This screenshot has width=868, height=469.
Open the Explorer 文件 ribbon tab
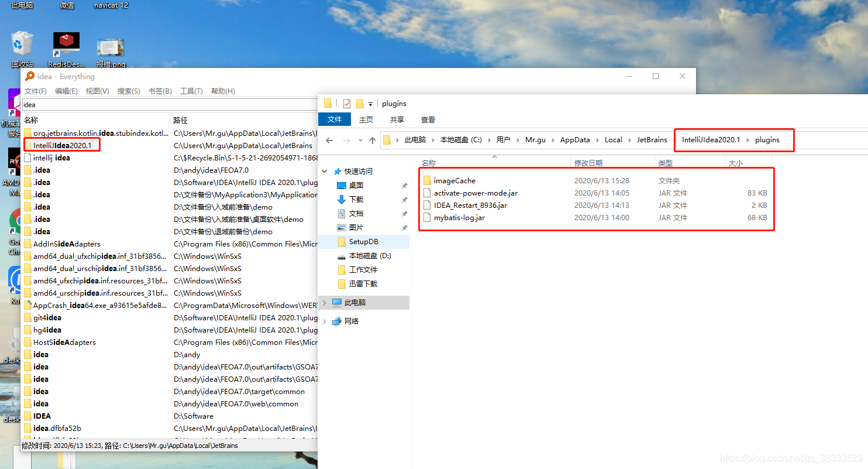coord(335,119)
